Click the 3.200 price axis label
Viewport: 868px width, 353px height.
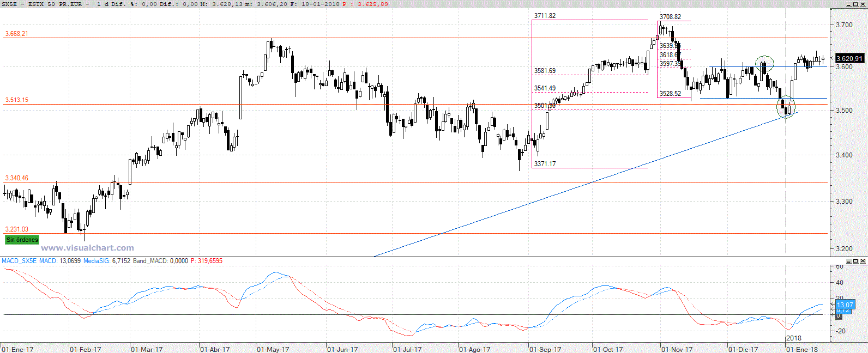[844, 249]
